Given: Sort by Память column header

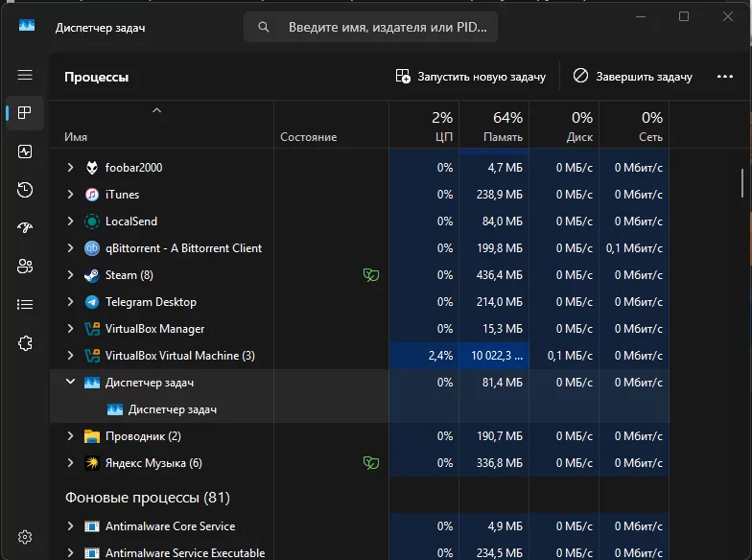Looking at the screenshot, I should [x=494, y=127].
